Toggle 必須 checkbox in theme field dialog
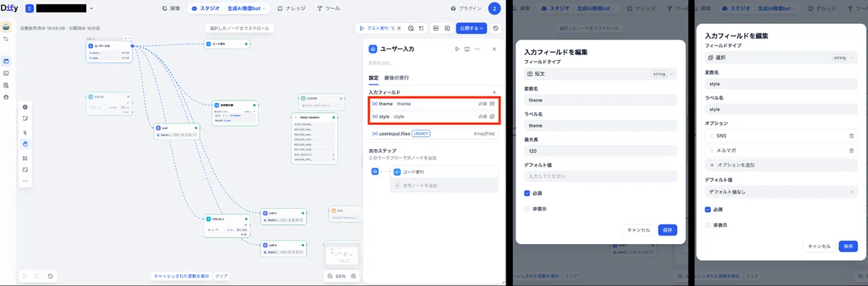This screenshot has height=286, width=868. (527, 194)
